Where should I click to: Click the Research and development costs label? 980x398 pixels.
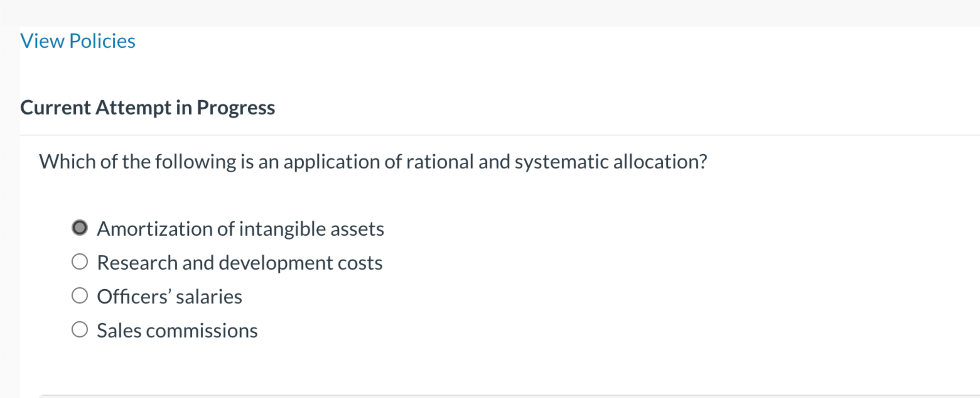[240, 262]
